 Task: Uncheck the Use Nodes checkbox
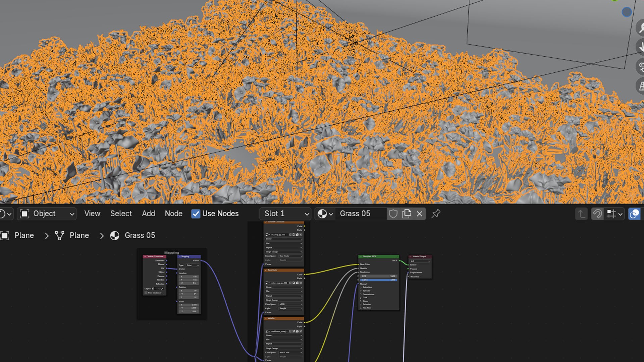click(x=196, y=214)
